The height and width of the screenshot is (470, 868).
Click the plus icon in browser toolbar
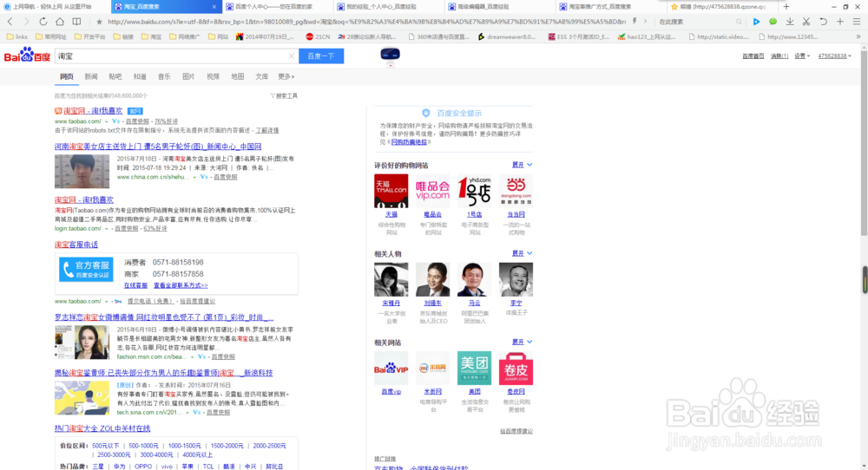(x=839, y=22)
